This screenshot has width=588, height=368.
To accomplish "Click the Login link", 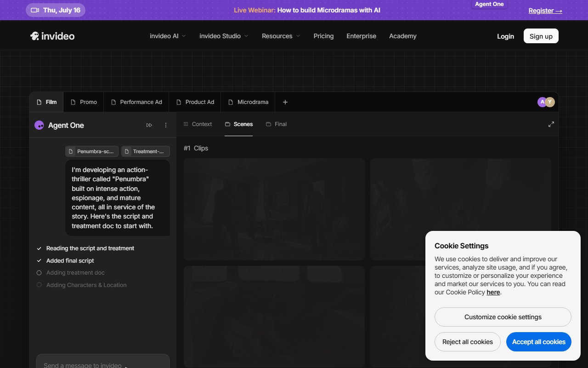I will [505, 36].
